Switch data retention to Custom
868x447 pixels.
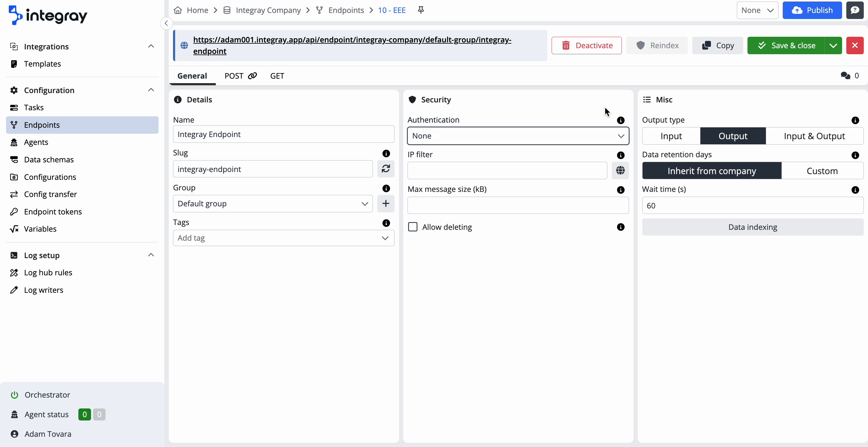pyautogui.click(x=822, y=171)
